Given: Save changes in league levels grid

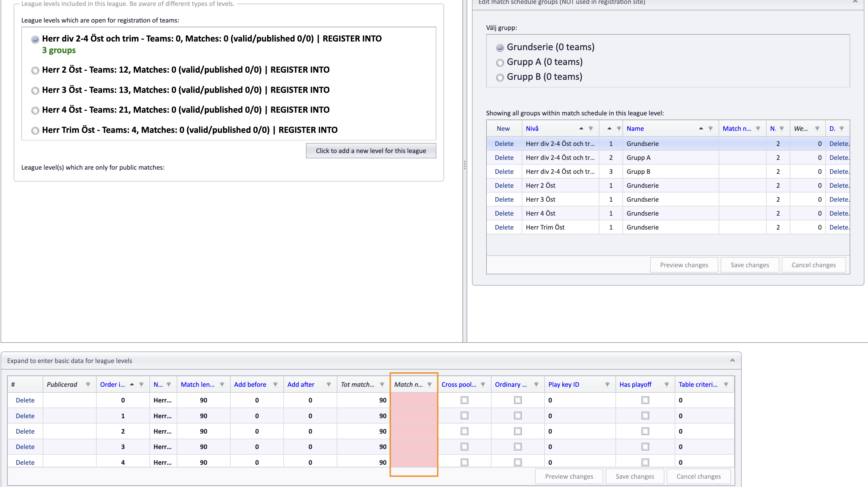Looking at the screenshot, I should point(634,476).
